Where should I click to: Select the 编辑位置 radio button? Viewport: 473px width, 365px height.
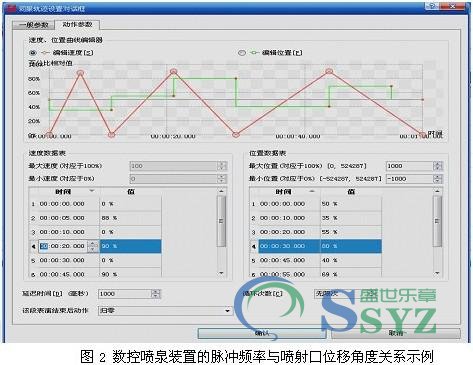click(242, 53)
